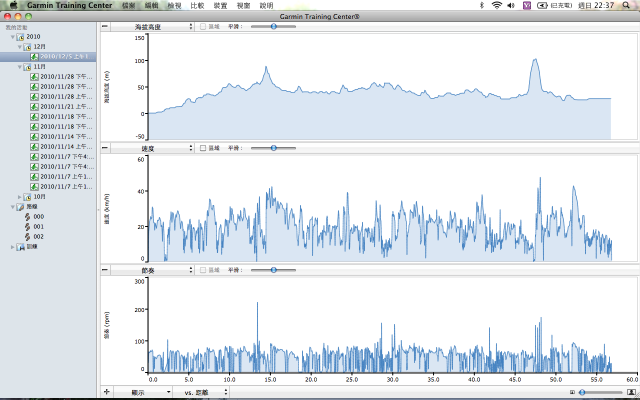Viewport: 640px width, 400px height.
Task: Click the 2010 year folder icon
Action: (x=20, y=37)
